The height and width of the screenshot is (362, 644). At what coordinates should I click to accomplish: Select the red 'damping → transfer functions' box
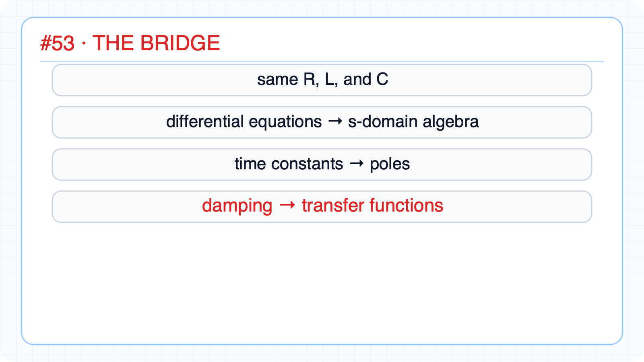322,207
